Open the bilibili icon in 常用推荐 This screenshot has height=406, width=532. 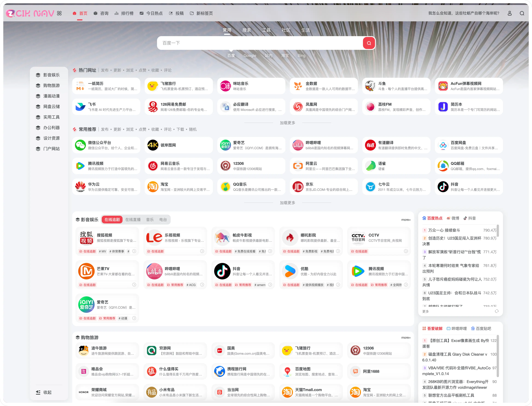tap(298, 145)
